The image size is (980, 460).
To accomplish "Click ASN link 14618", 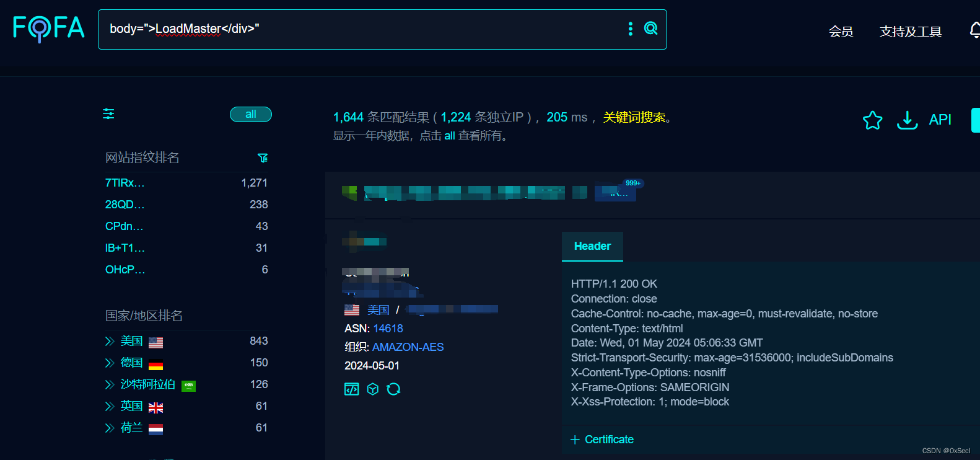I will click(388, 329).
